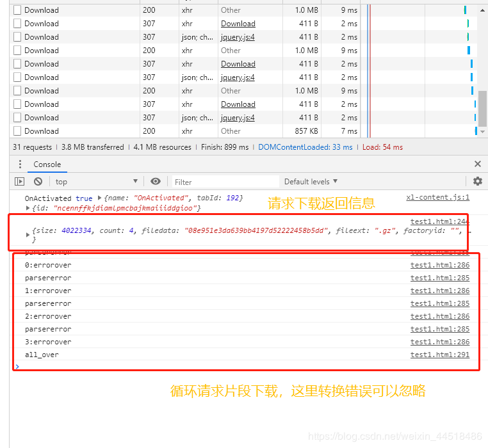Toggle the console sidebar panel icon
The width and height of the screenshot is (488, 448).
tap(20, 182)
